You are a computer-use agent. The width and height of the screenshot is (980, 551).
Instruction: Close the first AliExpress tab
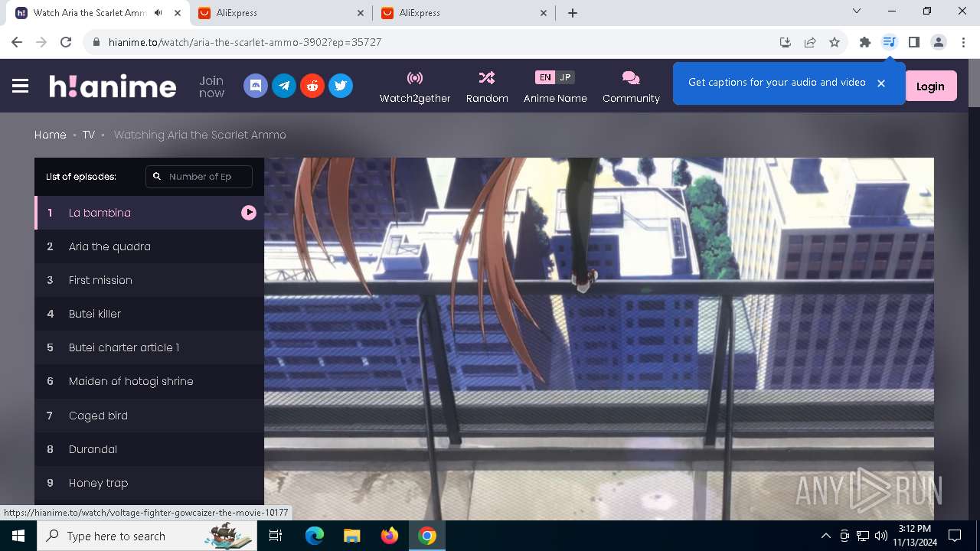[361, 13]
